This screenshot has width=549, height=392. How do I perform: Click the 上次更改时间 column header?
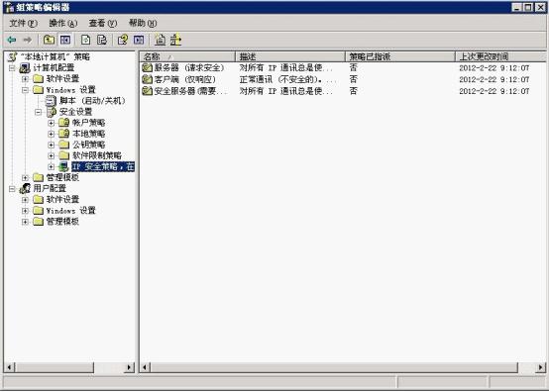pyautogui.click(x=500, y=56)
